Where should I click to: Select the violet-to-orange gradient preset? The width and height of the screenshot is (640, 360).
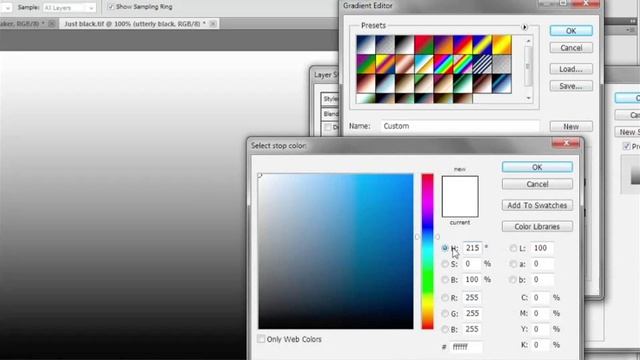443,44
